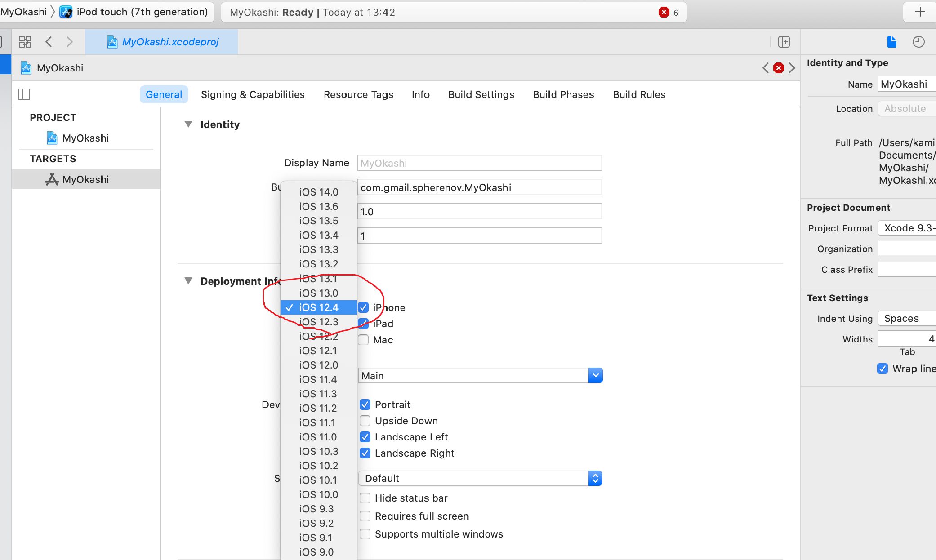This screenshot has height=560, width=936.
Task: Enable Hide status bar
Action: click(365, 498)
